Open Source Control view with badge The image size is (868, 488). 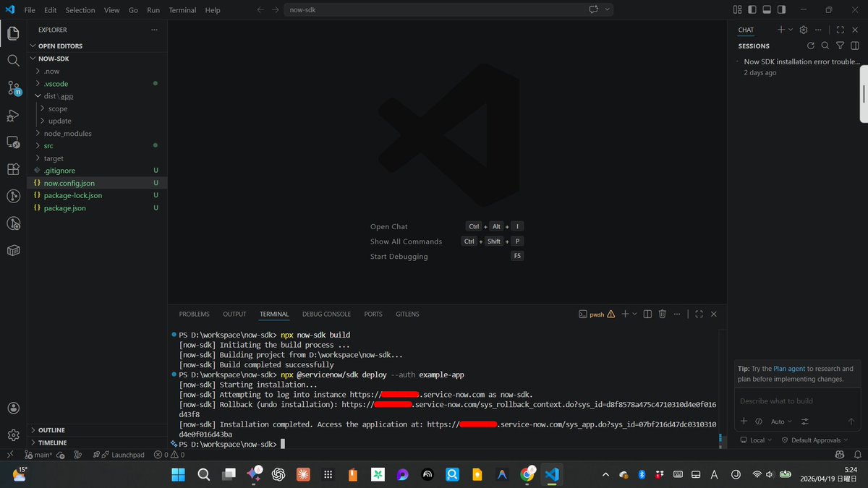coord(13,88)
